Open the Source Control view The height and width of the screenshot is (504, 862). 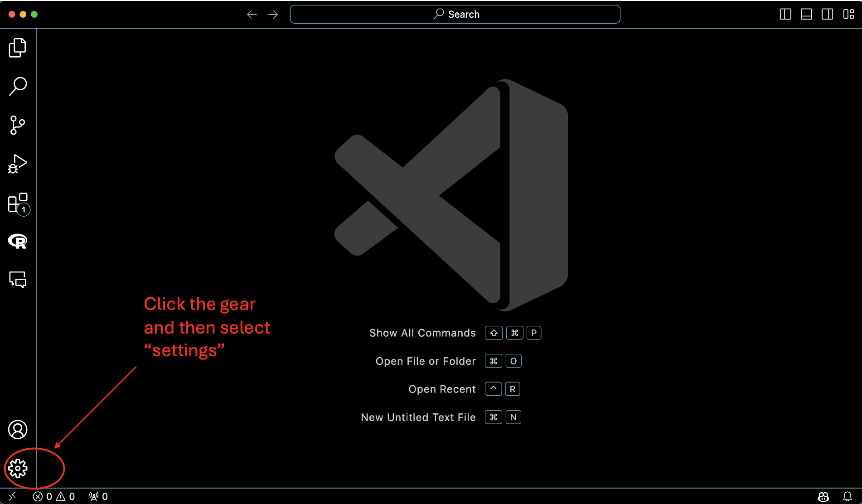[18, 125]
